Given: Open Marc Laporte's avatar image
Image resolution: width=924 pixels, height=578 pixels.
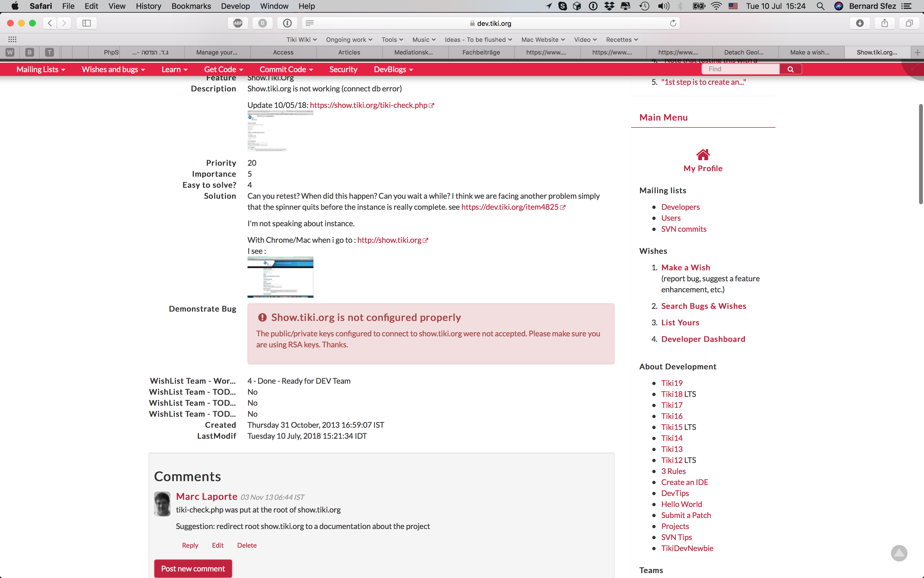Looking at the screenshot, I should 162,504.
